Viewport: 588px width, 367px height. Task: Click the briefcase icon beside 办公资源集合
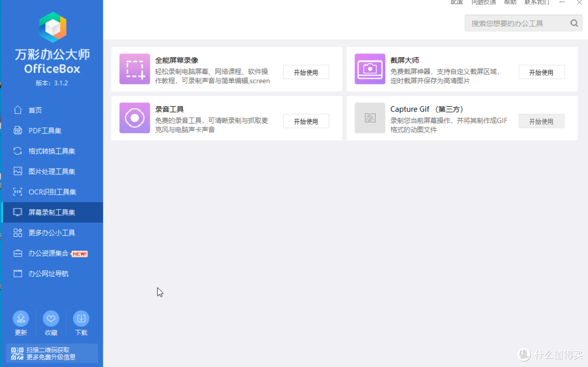pyautogui.click(x=17, y=253)
